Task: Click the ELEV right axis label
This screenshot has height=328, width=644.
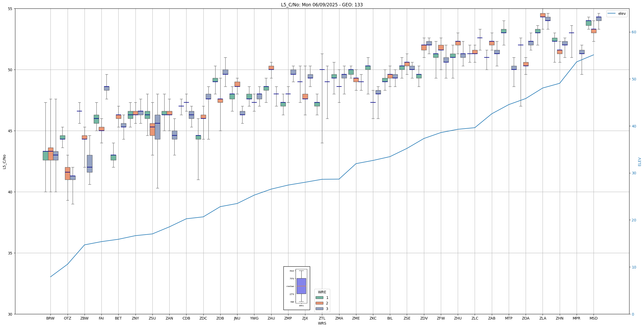Action: 640,162
